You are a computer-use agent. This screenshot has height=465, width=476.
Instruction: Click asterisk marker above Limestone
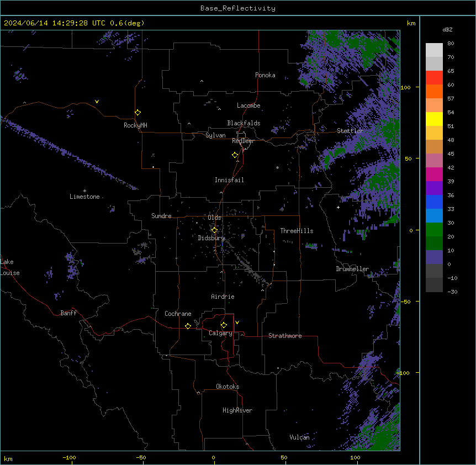[x=84, y=191]
